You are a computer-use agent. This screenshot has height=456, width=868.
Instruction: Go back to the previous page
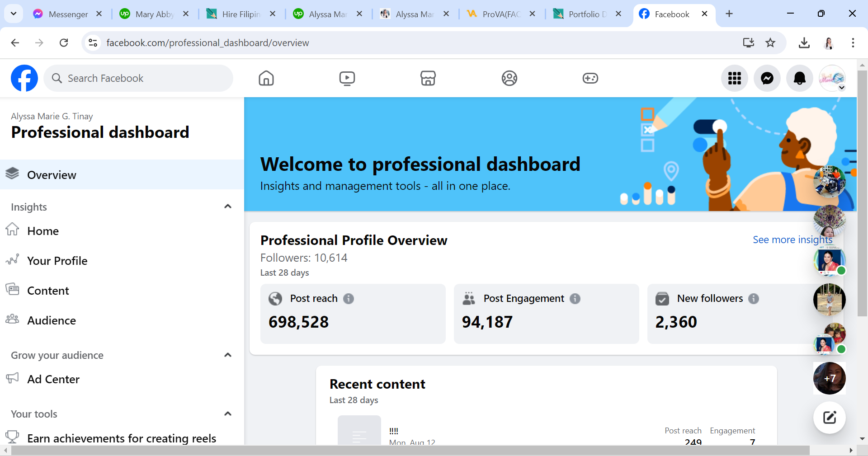[15, 43]
